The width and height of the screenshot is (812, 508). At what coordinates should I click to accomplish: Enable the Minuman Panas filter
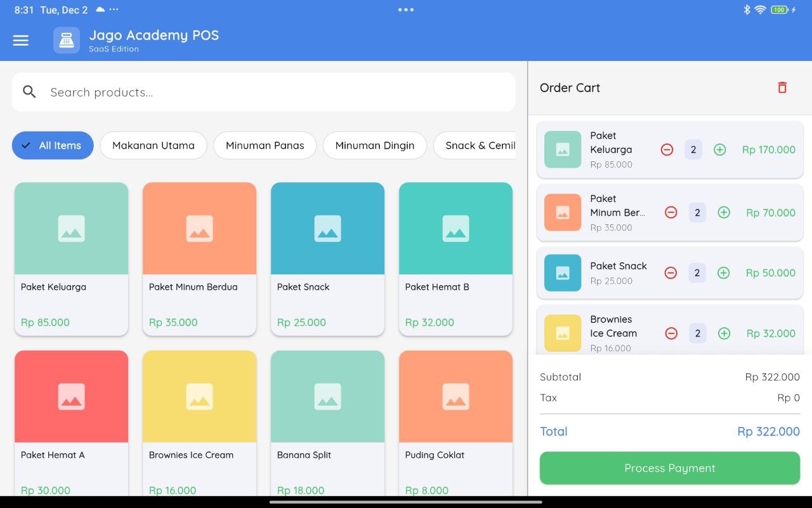(x=265, y=145)
